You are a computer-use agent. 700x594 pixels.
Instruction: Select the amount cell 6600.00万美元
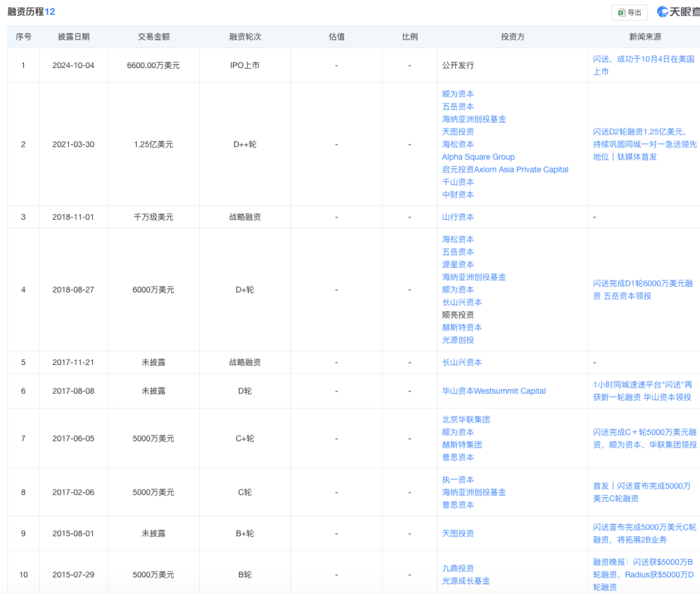click(x=153, y=65)
